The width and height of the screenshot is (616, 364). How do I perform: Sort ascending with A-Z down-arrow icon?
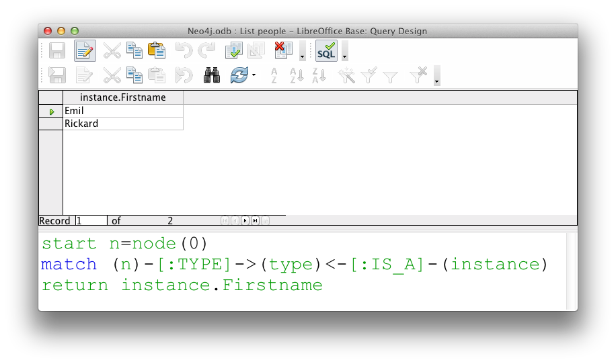pos(297,75)
